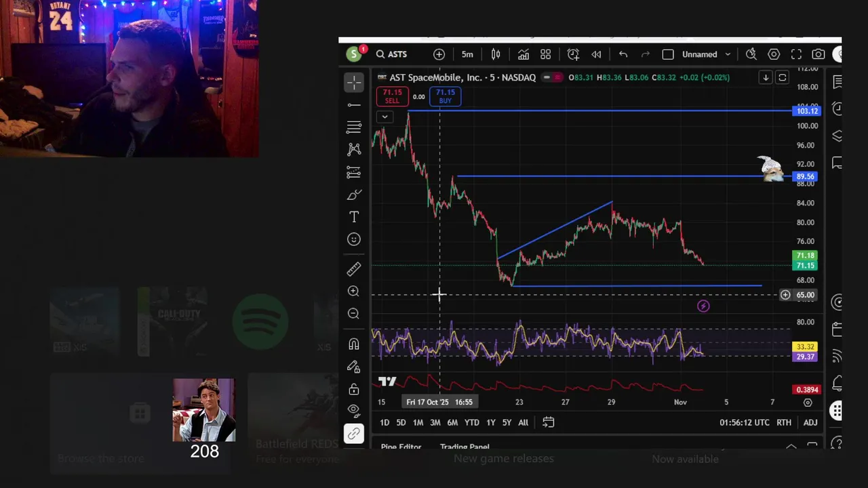Click the plus button at 65.00 price

click(785, 295)
